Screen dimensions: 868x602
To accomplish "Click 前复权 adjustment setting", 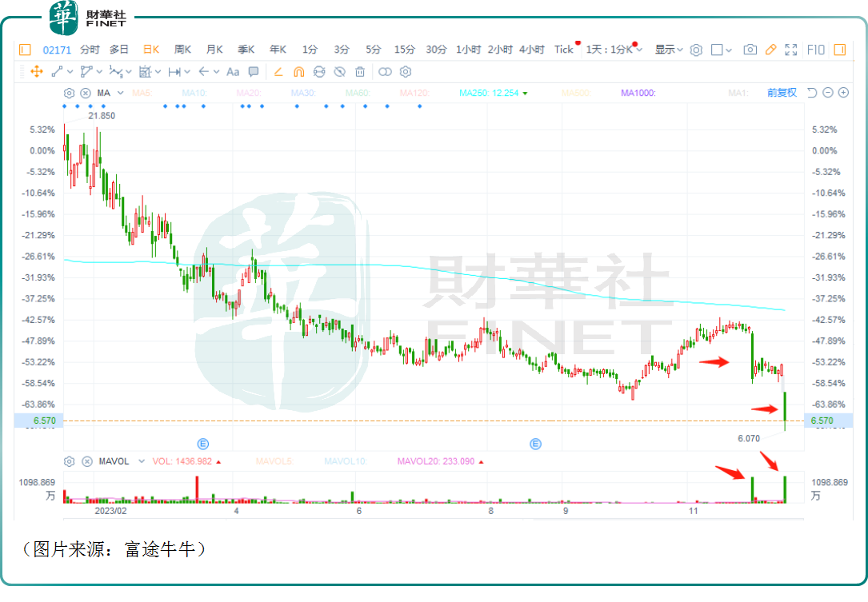I will 782,93.
